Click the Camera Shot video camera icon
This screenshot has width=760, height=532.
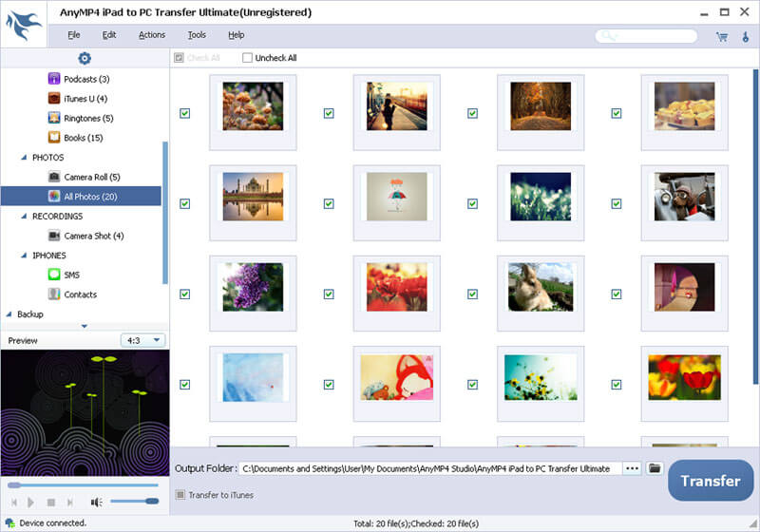pyautogui.click(x=54, y=236)
